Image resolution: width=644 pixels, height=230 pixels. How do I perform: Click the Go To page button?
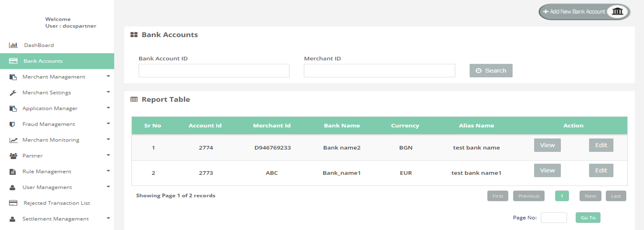point(588,217)
